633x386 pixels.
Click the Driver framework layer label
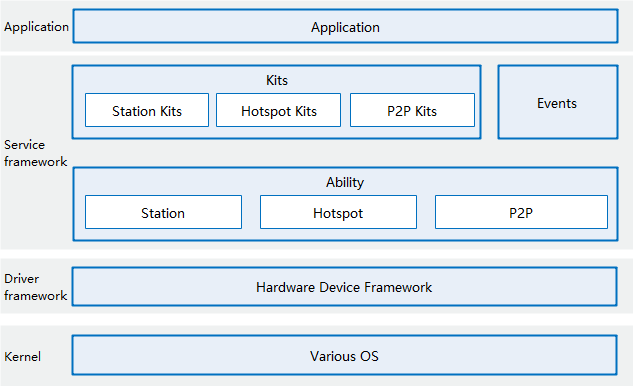coord(36,287)
